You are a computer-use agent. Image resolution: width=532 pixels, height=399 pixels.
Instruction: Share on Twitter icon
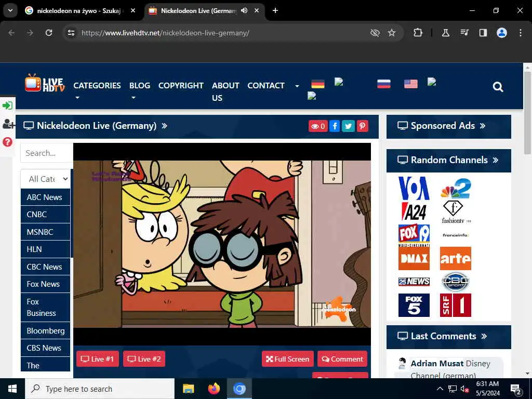point(348,126)
